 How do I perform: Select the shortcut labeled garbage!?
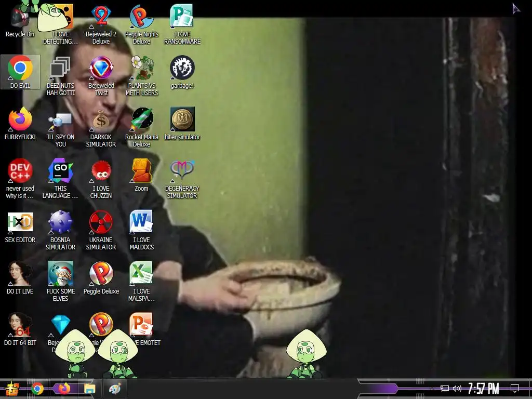pyautogui.click(x=182, y=72)
